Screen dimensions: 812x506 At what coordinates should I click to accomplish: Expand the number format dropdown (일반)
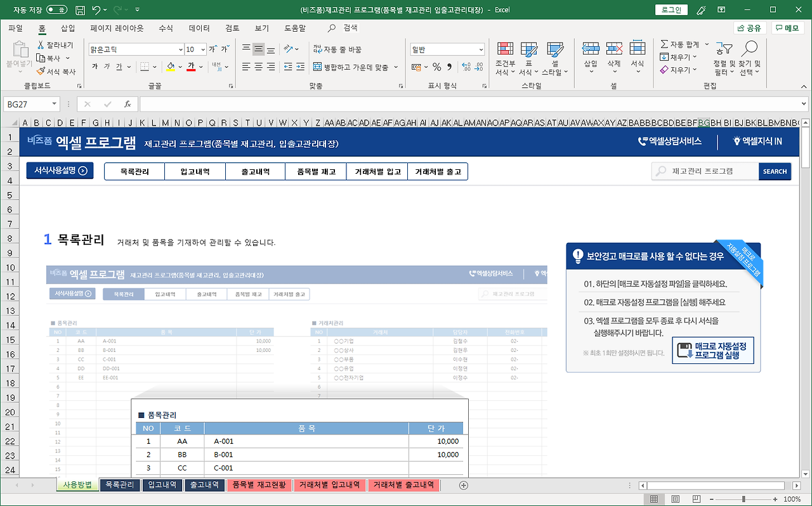(481, 49)
